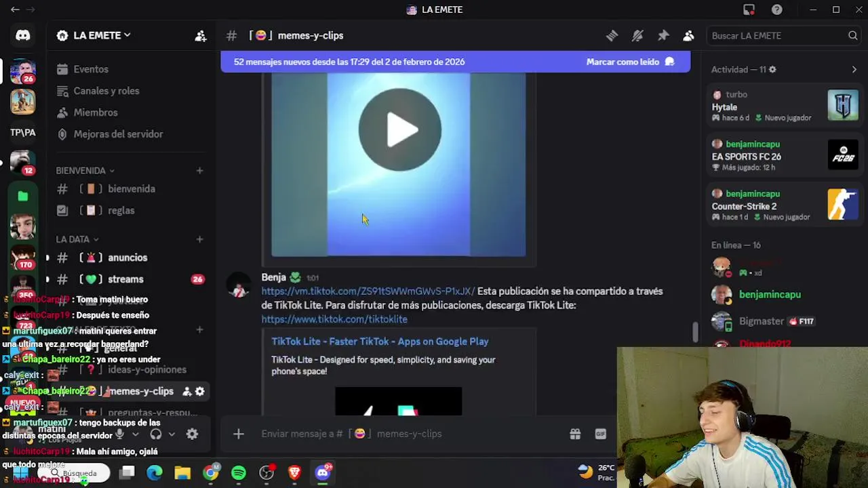868x488 pixels.
Task: Open turbo's Hytale activity card
Action: coord(785,106)
